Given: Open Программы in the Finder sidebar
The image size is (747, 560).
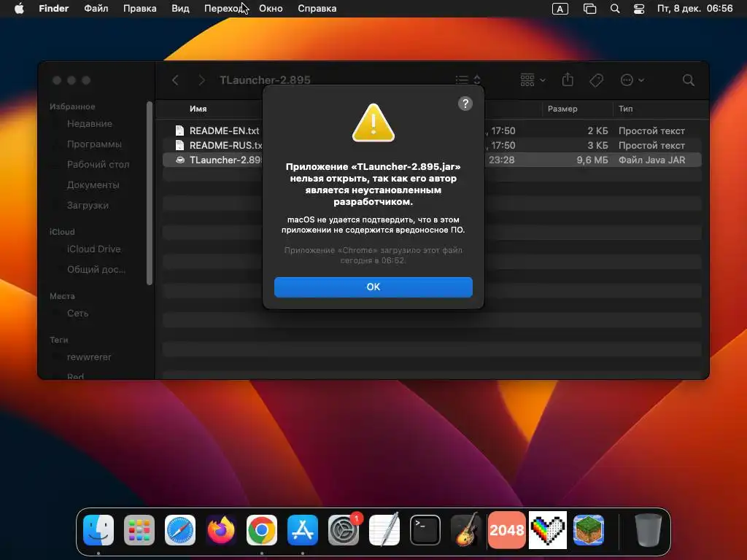Looking at the screenshot, I should [x=94, y=144].
